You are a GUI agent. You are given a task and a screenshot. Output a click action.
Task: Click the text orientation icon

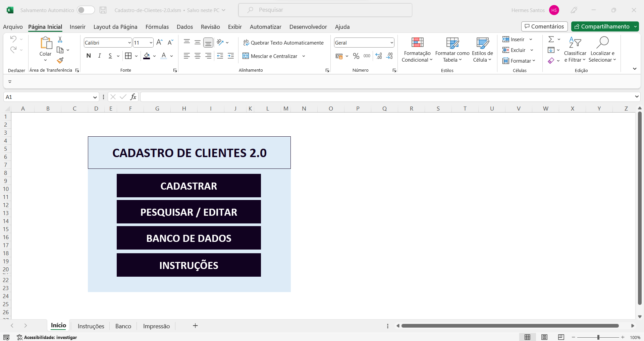(x=220, y=42)
